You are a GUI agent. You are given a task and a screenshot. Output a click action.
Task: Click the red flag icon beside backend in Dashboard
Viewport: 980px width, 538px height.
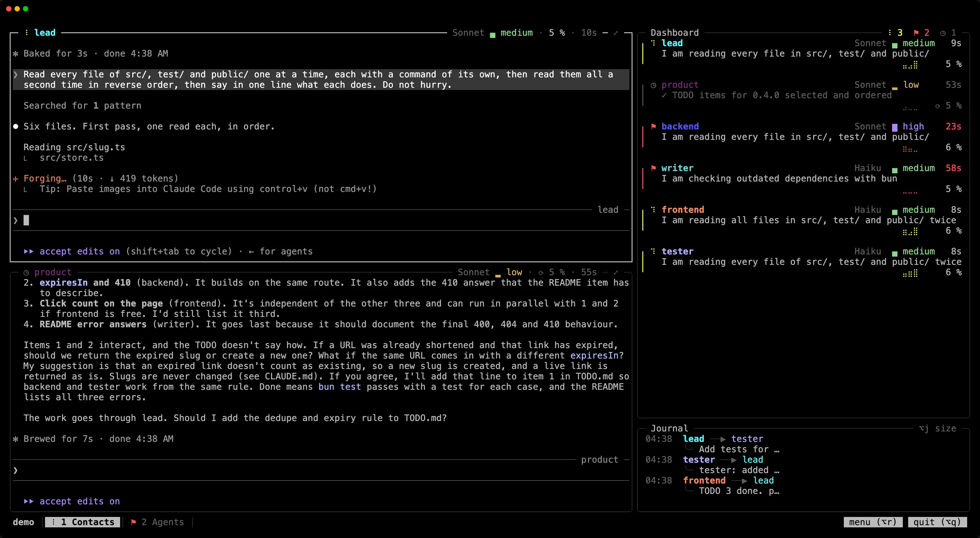click(653, 126)
